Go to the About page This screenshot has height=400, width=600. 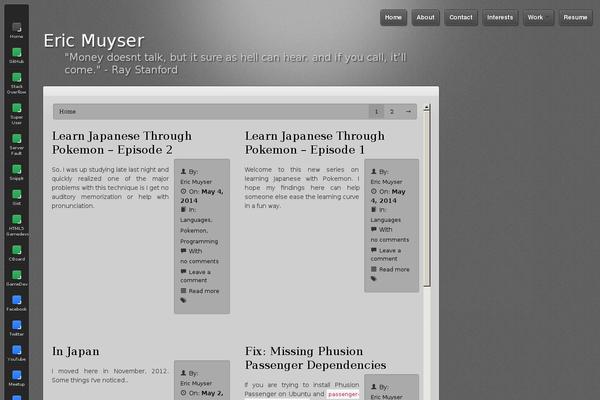click(x=426, y=18)
